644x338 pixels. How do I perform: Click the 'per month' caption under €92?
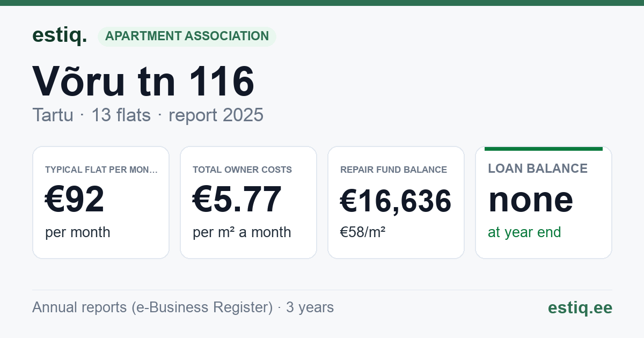click(x=78, y=232)
